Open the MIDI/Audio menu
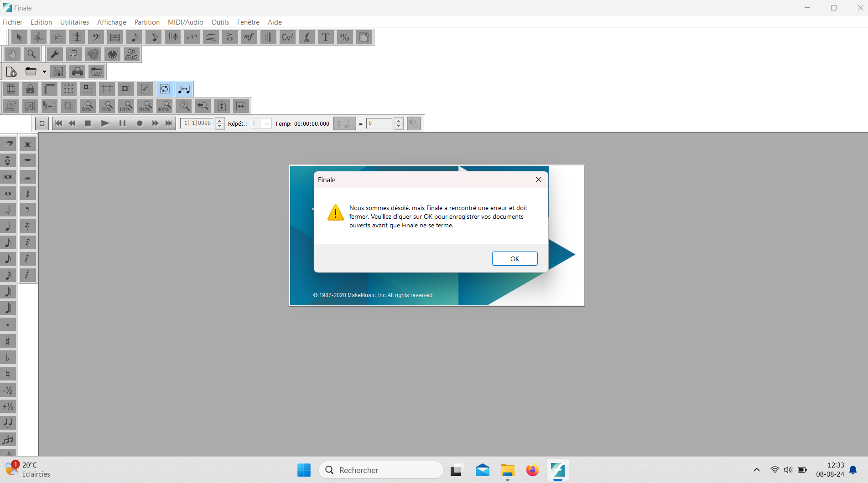Image resolution: width=868 pixels, height=483 pixels. click(x=185, y=22)
